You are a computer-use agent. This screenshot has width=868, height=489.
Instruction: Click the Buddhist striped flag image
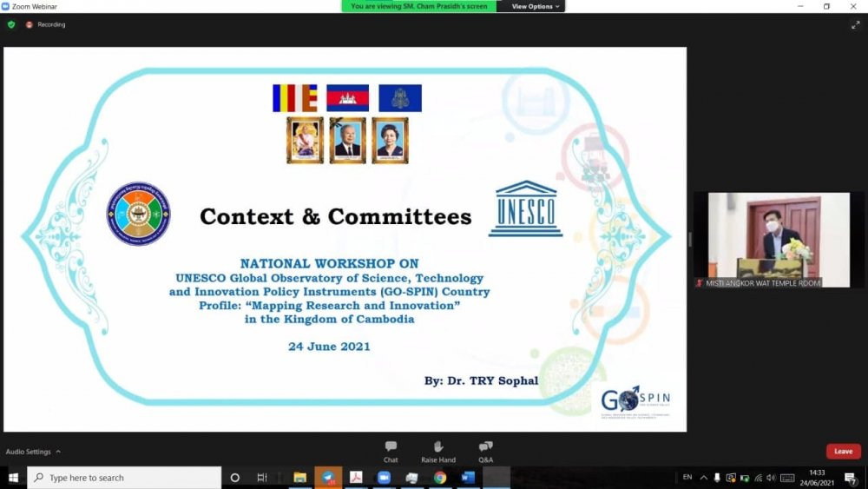point(295,98)
